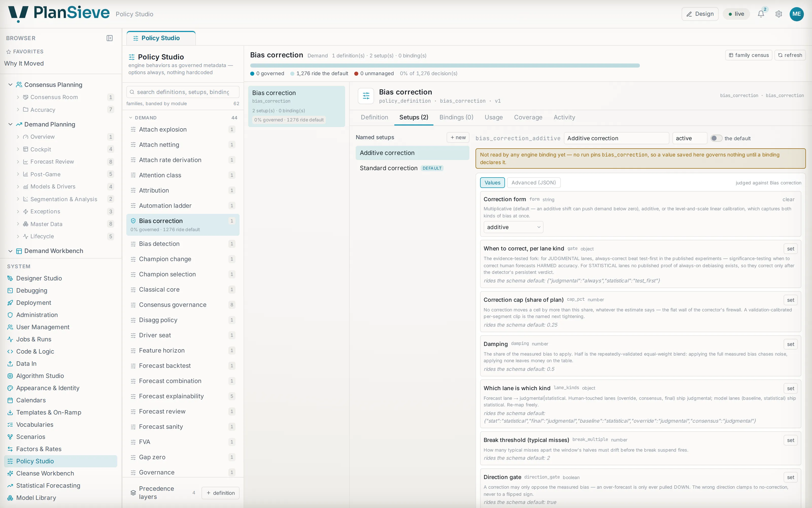
Task: Open Code & Logic entry
Action: tap(35, 351)
